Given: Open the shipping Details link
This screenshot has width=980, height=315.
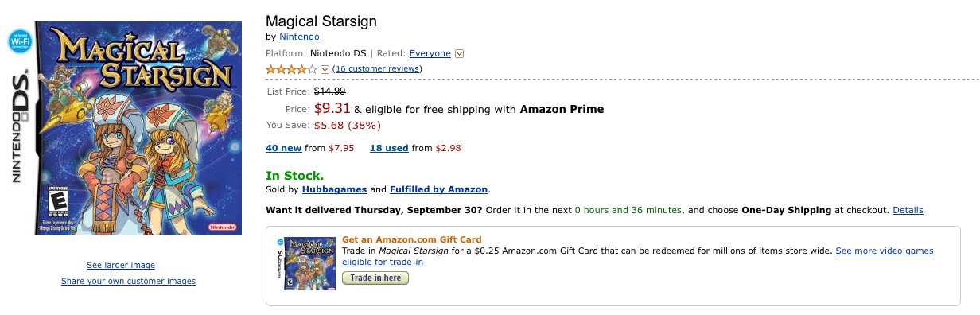Looking at the screenshot, I should (908, 210).
